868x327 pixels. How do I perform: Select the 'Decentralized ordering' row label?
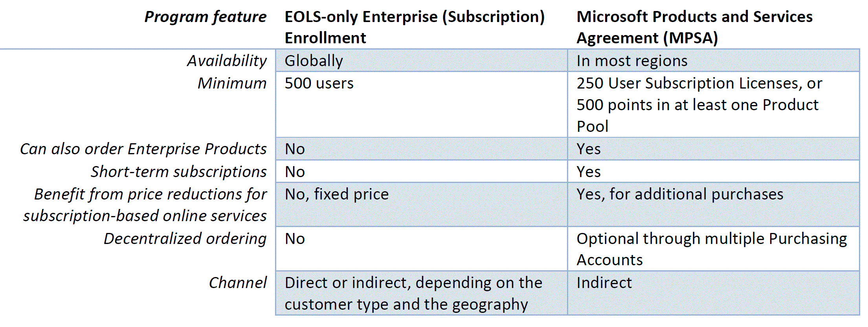coord(185,239)
